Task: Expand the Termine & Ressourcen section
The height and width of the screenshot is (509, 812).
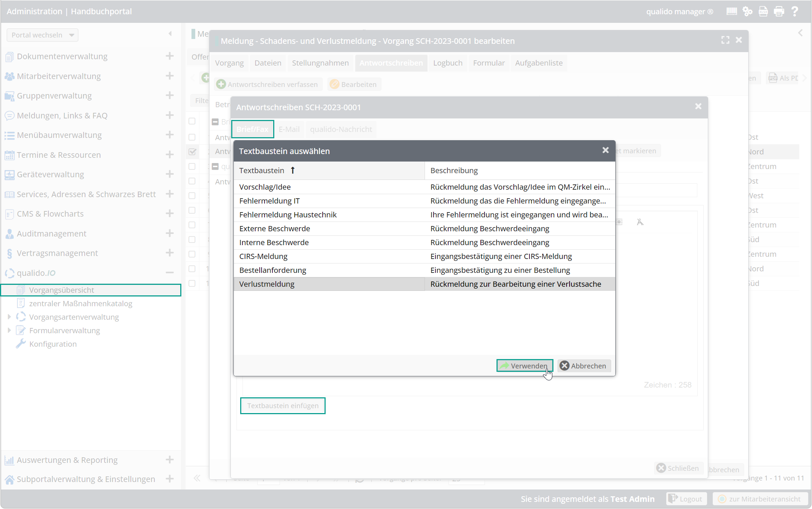Action: click(170, 154)
